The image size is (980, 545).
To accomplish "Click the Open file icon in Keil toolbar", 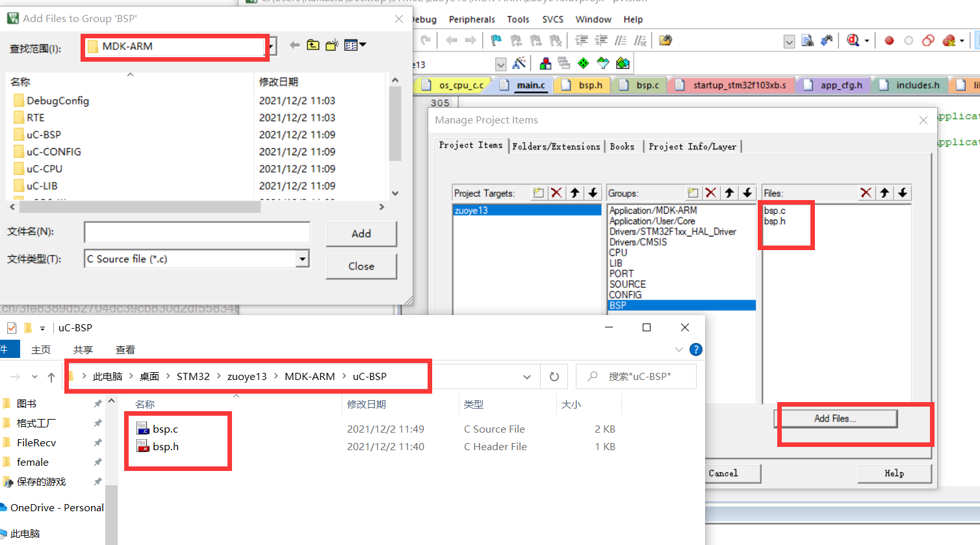I will (x=665, y=40).
